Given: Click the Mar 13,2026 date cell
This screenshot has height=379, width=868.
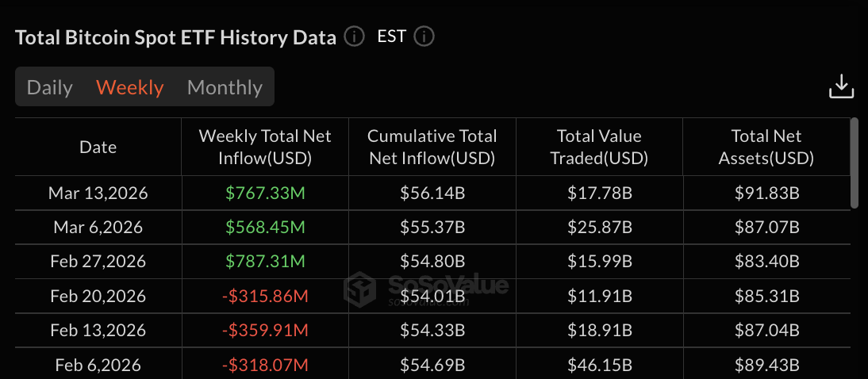Looking at the screenshot, I should point(98,193).
